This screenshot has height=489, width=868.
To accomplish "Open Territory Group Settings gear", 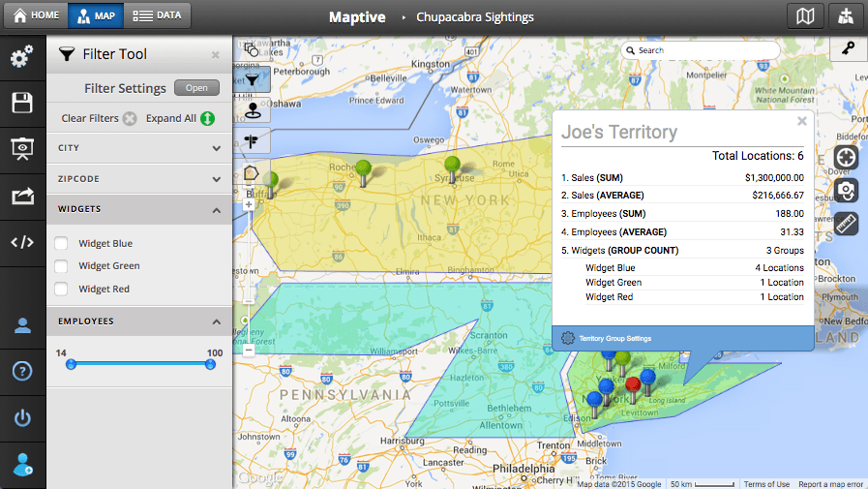I will click(x=567, y=338).
